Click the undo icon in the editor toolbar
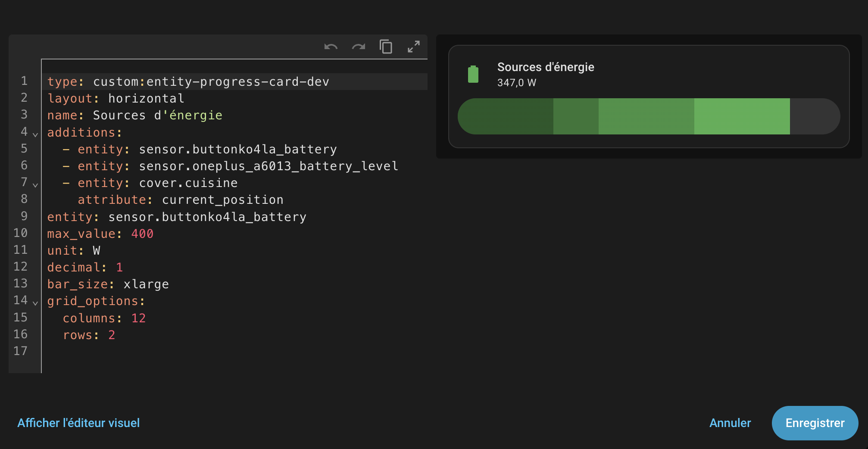 point(331,47)
